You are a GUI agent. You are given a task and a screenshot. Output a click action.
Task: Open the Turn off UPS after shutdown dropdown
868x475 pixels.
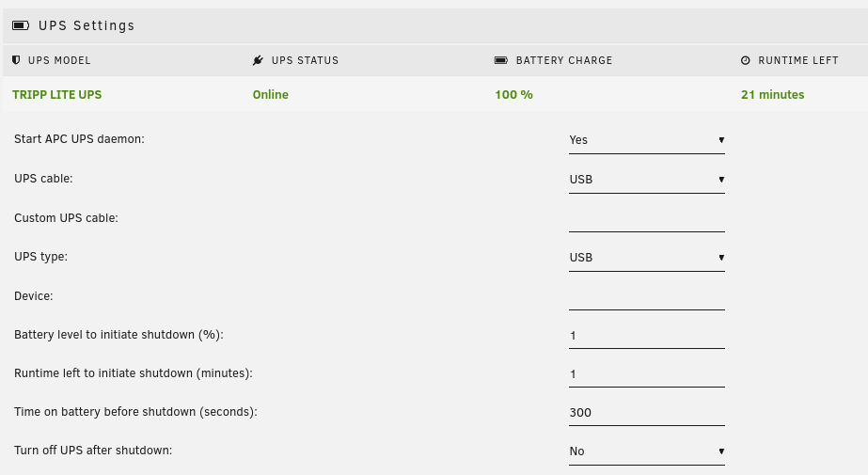[647, 451]
